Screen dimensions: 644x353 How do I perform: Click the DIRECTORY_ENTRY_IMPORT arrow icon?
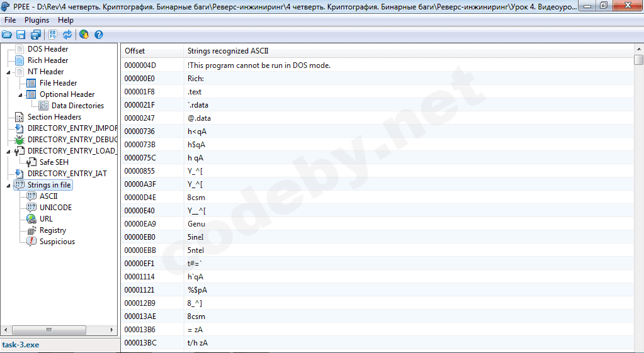pyautogui.click(x=20, y=128)
